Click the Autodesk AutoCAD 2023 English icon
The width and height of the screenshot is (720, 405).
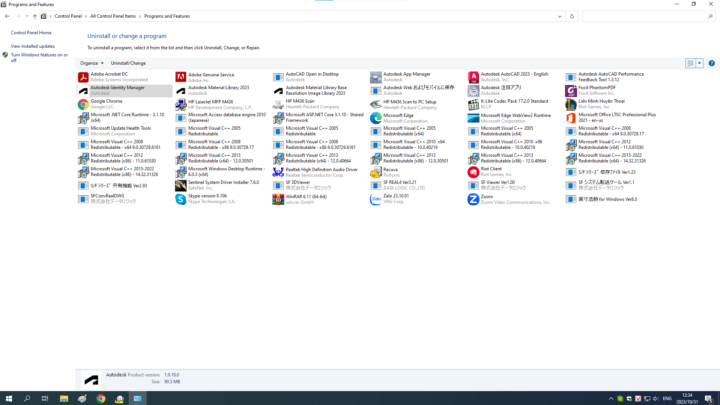[473, 77]
